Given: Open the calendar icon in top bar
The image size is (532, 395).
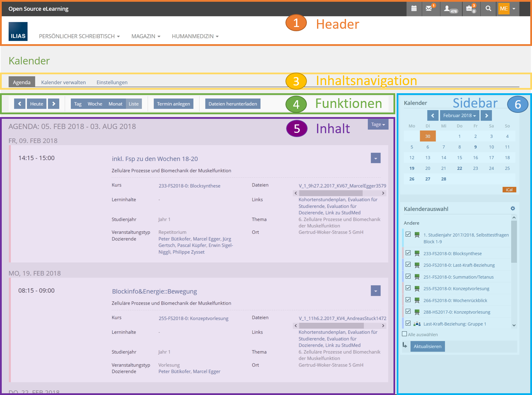Looking at the screenshot, I should [414, 9].
